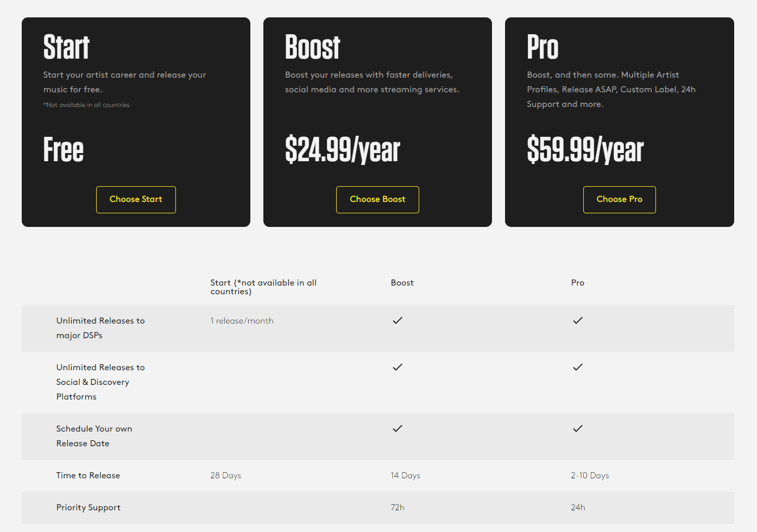Select the Choose Boost button
This screenshot has height=532, width=757.
(x=377, y=200)
